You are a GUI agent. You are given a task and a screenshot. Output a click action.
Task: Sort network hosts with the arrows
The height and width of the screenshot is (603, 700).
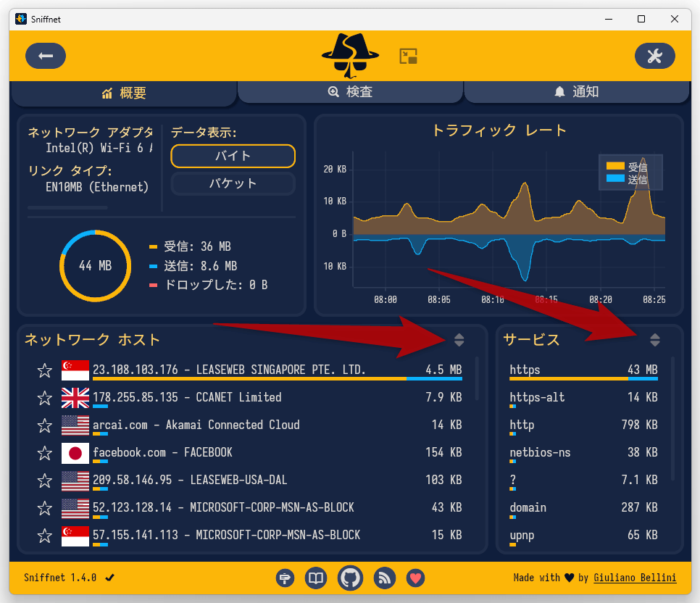point(459,340)
